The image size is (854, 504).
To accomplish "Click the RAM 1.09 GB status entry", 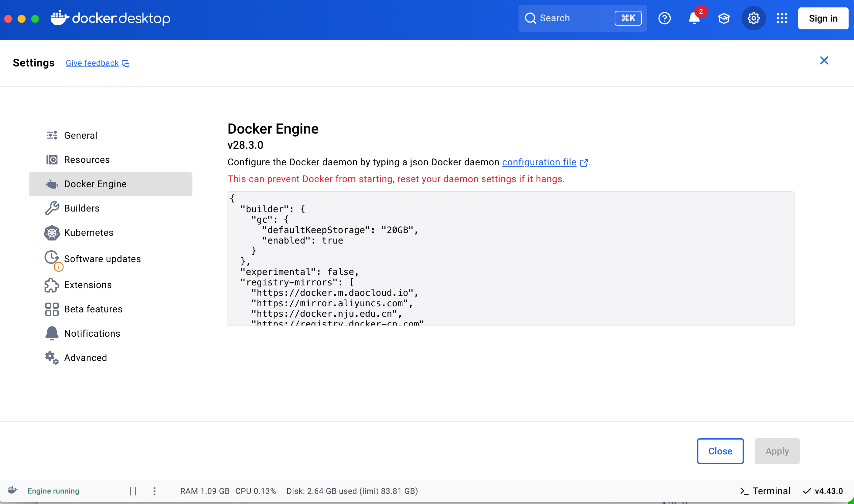I will [x=205, y=491].
